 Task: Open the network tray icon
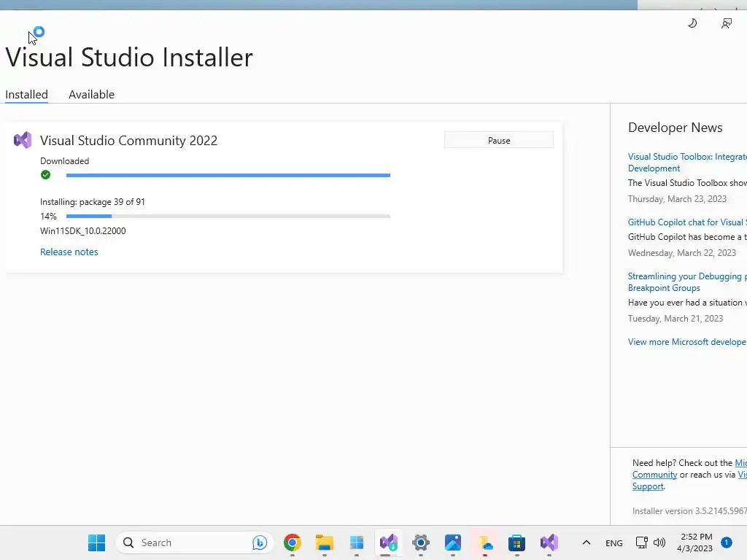642,542
